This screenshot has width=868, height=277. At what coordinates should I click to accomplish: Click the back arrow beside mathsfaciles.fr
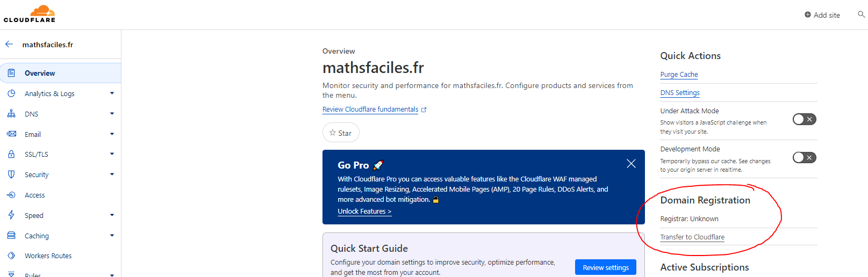click(9, 45)
